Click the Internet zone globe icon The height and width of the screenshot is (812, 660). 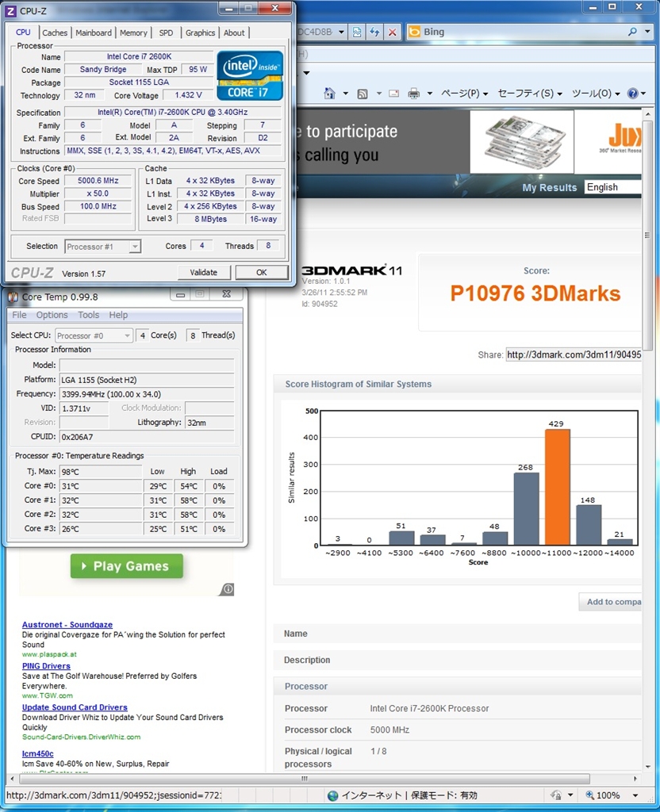[333, 795]
